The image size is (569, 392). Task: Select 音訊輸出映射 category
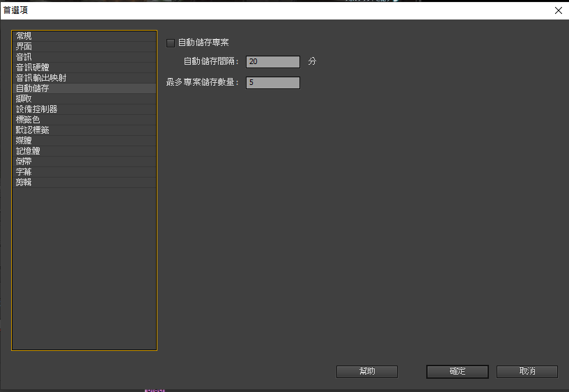coord(84,78)
